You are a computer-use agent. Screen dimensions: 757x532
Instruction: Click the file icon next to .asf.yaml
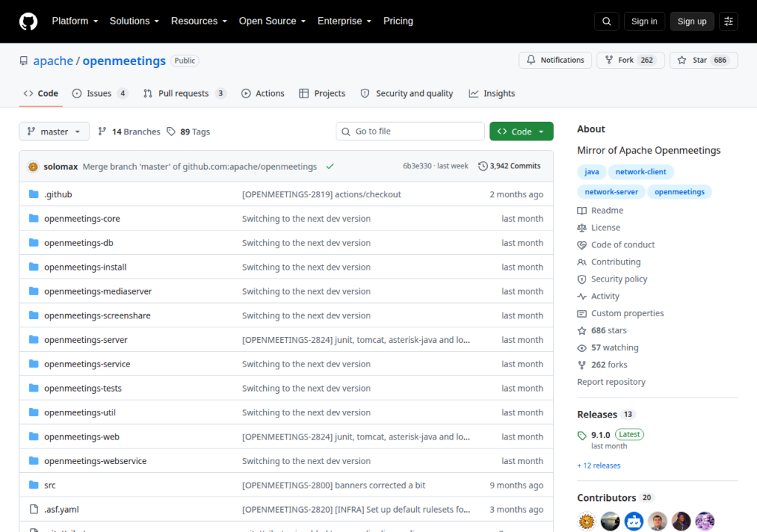[33, 509]
